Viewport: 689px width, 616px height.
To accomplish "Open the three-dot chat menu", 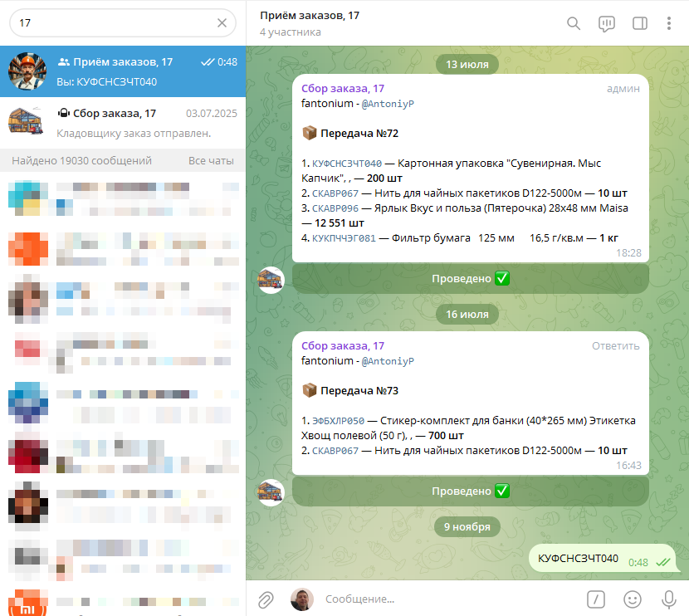I will pyautogui.click(x=669, y=23).
